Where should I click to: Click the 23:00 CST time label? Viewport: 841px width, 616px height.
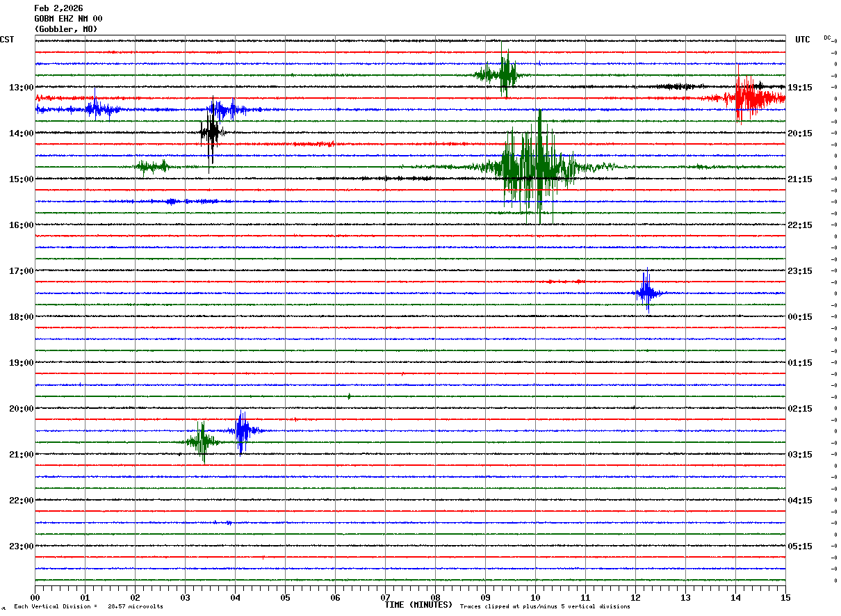(21, 546)
